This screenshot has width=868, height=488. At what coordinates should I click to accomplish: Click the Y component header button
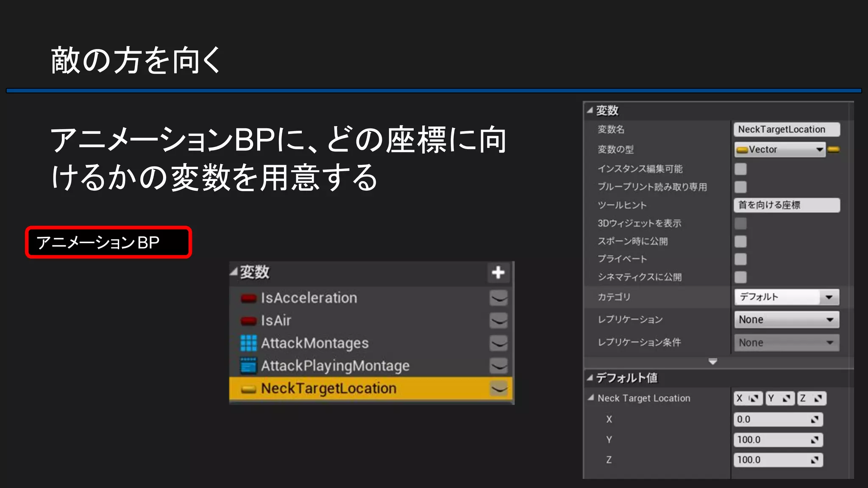coord(780,398)
